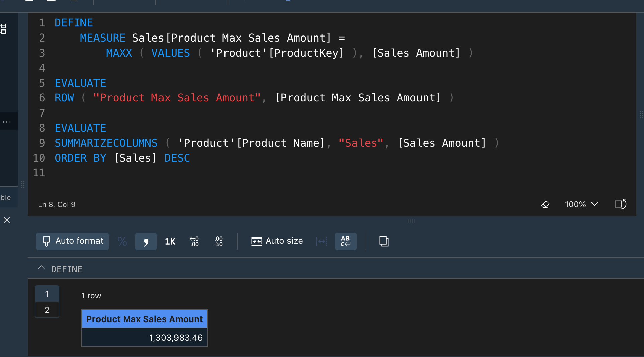Collapse the DEFINE results section
Viewport: 644px width, 357px height.
41,268
